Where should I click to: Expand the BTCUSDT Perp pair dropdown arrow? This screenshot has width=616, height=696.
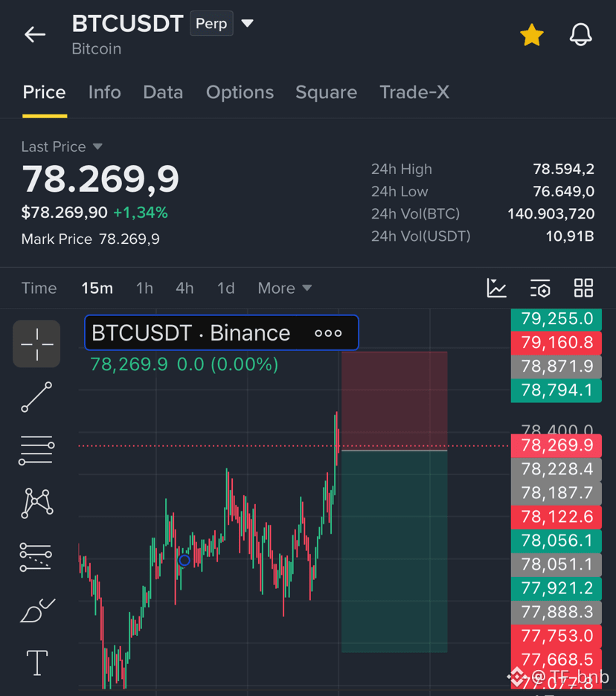pyautogui.click(x=248, y=23)
